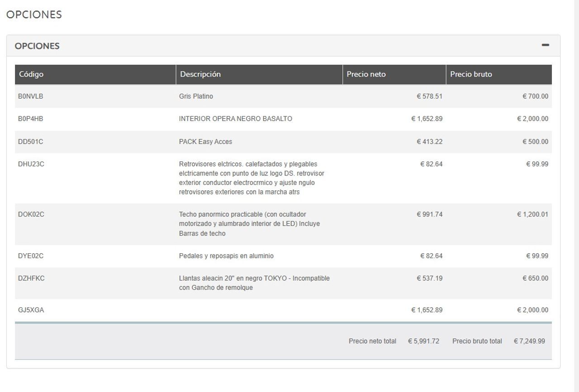Screen dimensions: 579x392
Task: Click gross price € 500.00
Action: click(535, 142)
